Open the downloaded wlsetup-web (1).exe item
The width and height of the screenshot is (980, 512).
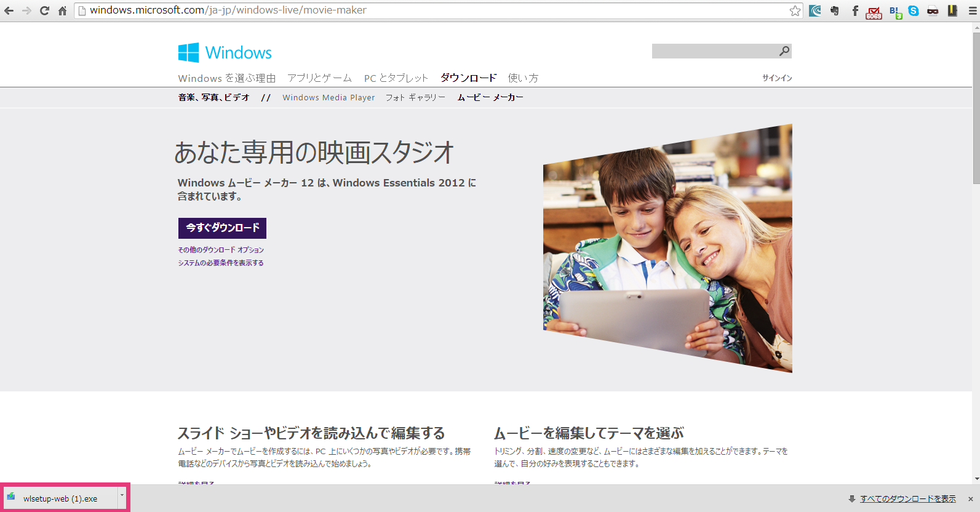60,499
